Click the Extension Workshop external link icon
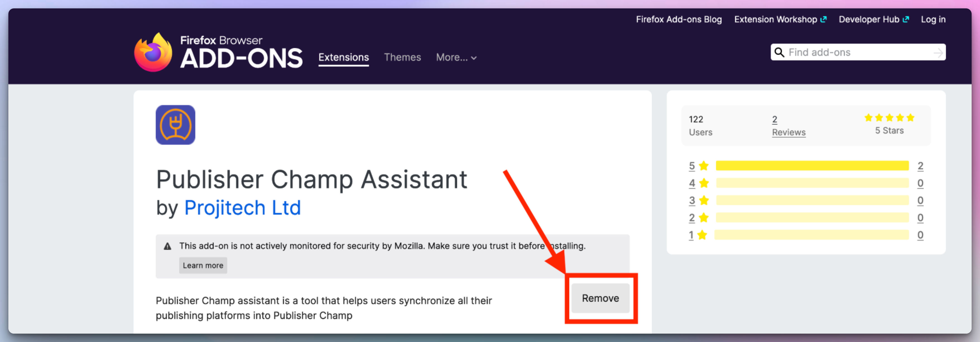Viewport: 980px width, 342px height. click(824, 20)
